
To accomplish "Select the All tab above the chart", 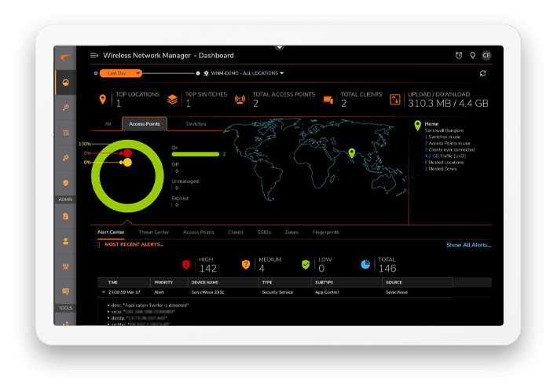I will (108, 124).
